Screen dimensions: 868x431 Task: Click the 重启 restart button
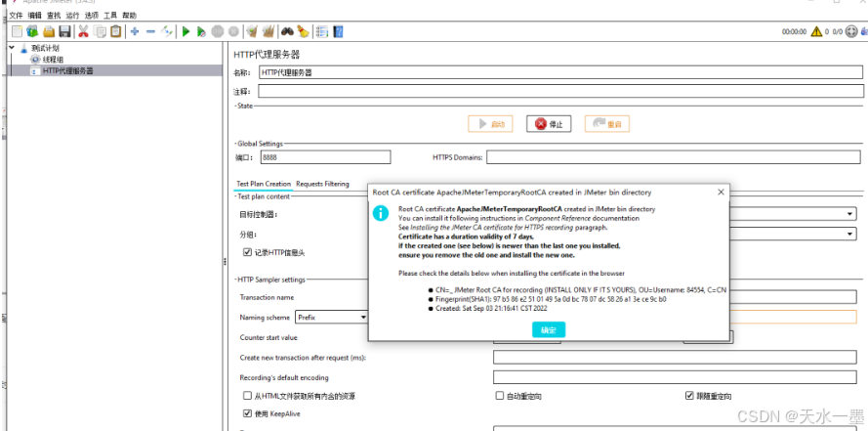[606, 124]
